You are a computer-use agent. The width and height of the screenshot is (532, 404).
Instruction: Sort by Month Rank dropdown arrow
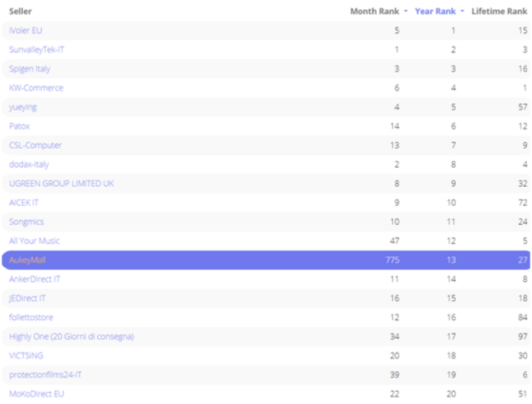pyautogui.click(x=406, y=11)
